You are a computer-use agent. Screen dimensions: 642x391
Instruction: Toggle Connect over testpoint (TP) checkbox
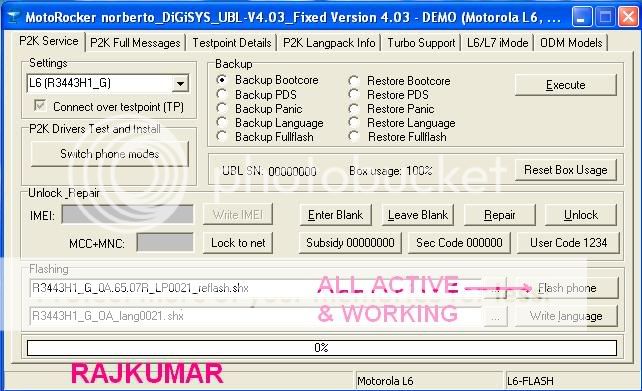[40, 106]
